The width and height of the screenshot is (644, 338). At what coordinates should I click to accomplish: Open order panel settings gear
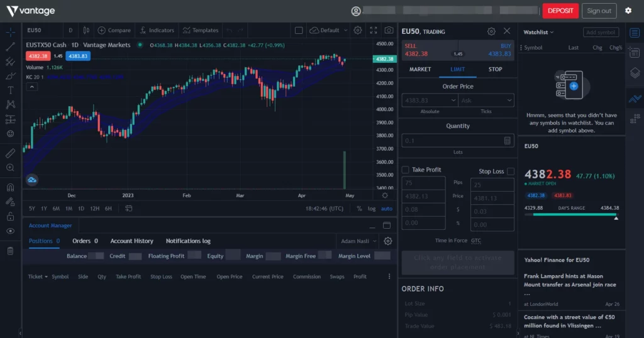tap(491, 31)
